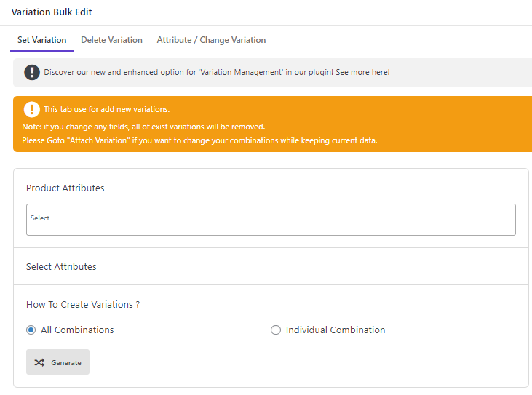Image resolution: width=532 pixels, height=395 pixels.
Task: Click the How To Create Variations heading
Action: point(83,305)
